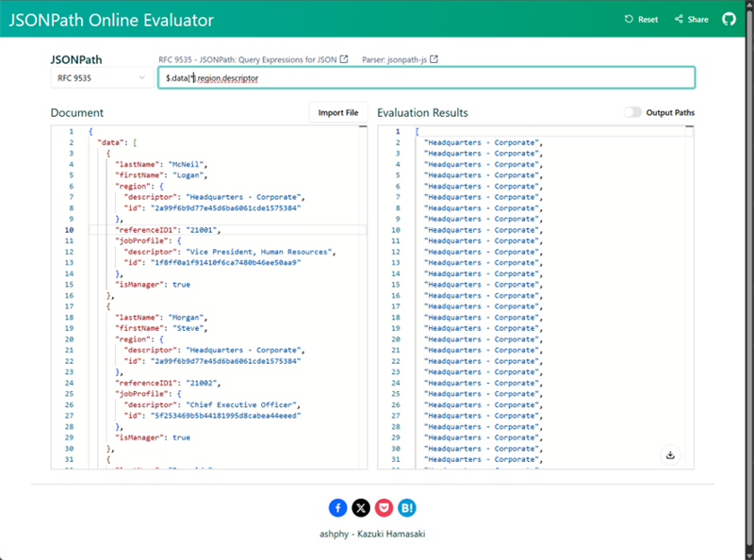Toggle the Output Paths switch

[632, 112]
